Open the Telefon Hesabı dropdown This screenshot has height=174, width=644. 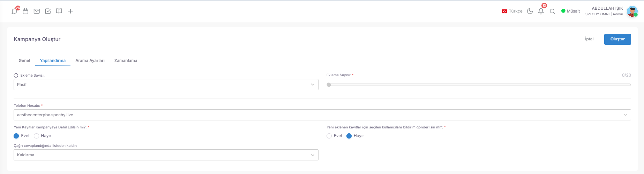(322, 115)
